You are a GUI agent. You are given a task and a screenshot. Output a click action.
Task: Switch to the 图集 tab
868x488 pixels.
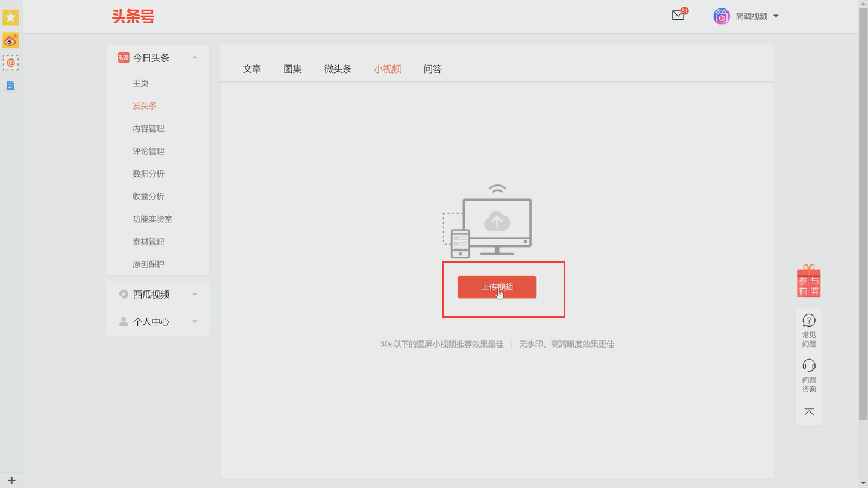coord(292,69)
